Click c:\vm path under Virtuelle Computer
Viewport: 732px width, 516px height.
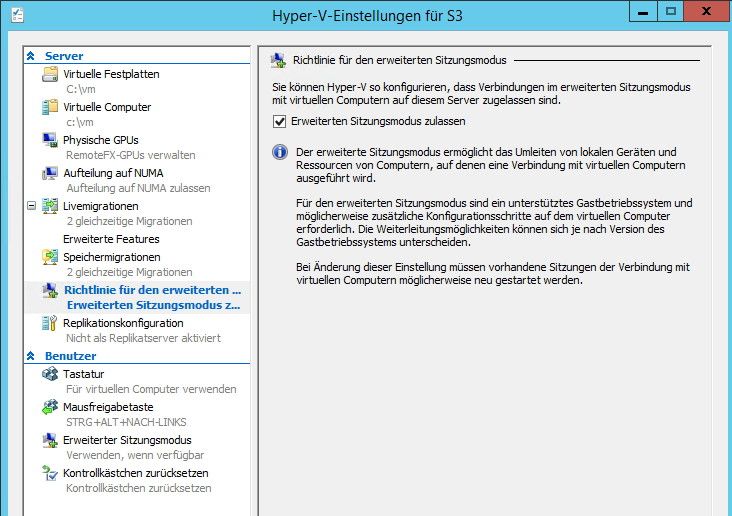(x=80, y=122)
